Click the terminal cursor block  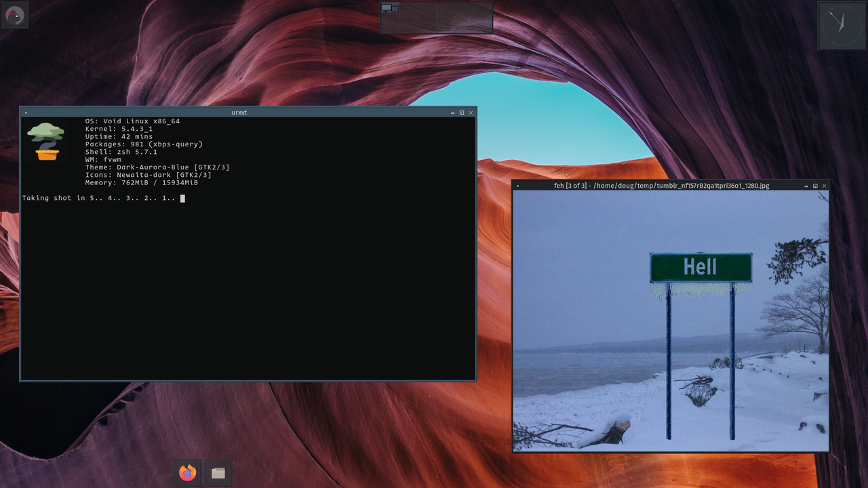(182, 199)
